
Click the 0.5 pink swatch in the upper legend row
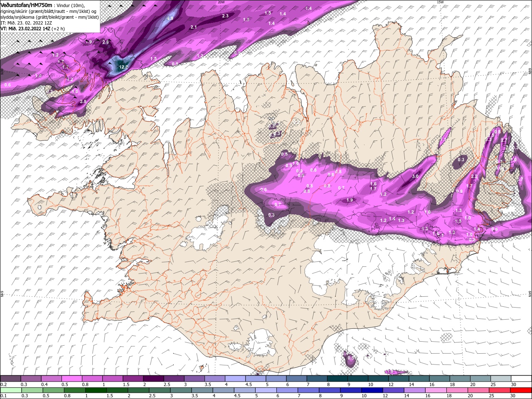click(x=71, y=378)
